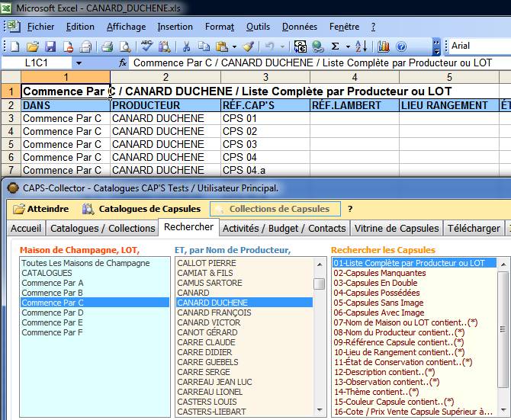Open Print Preview with the magnifier page icon
This screenshot has height=420, width=511.
point(125,47)
